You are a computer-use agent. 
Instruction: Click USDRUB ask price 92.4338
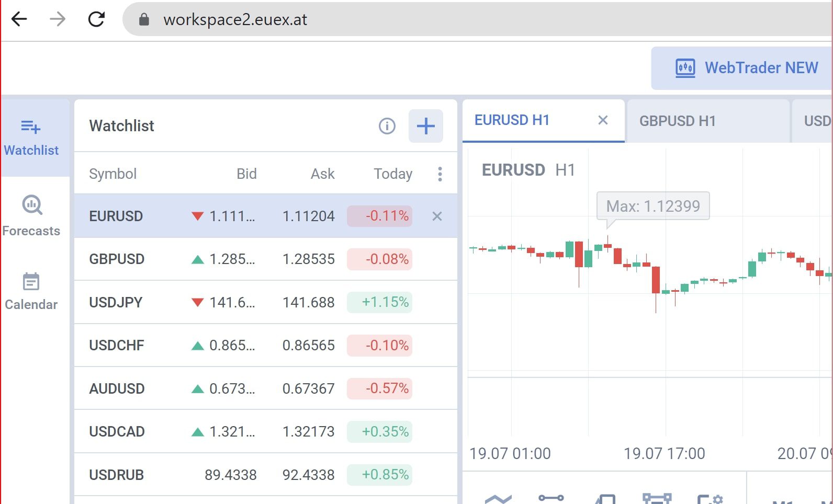(309, 475)
